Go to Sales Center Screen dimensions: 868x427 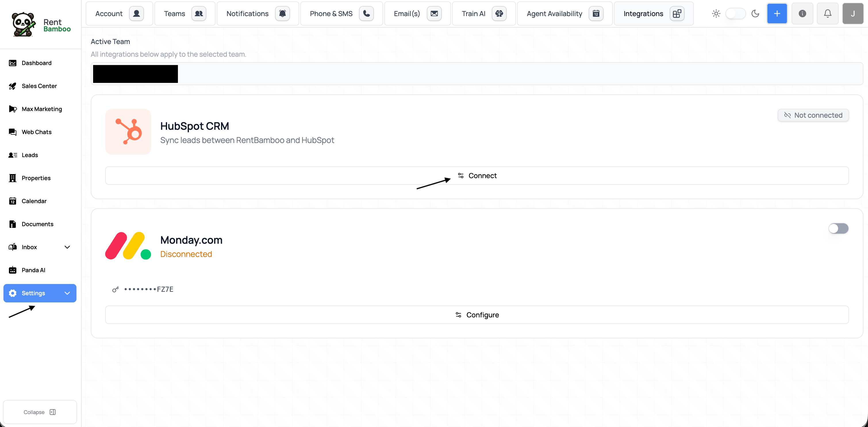coord(39,86)
